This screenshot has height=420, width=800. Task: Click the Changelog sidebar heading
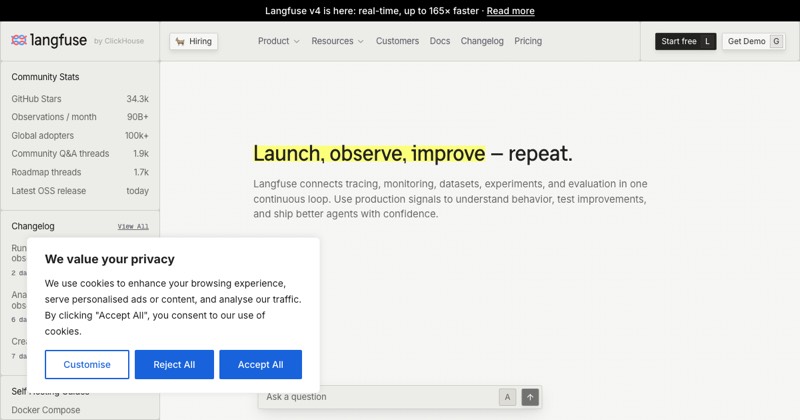click(x=33, y=226)
